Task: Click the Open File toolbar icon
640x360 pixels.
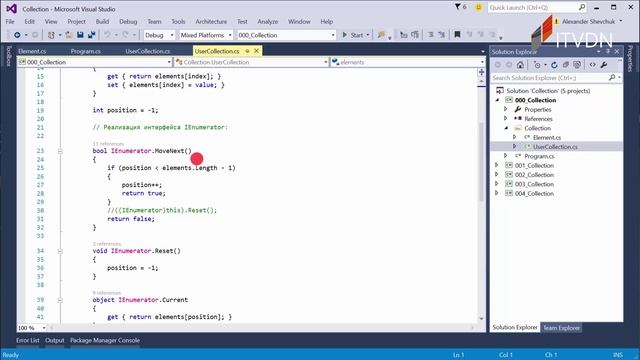Action: point(69,35)
